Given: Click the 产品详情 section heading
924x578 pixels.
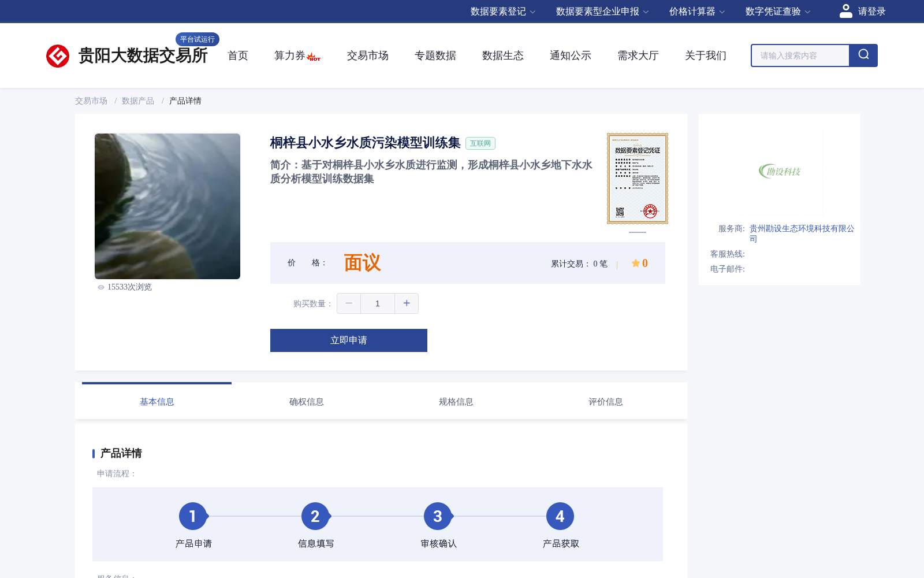Looking at the screenshot, I should point(121,453).
